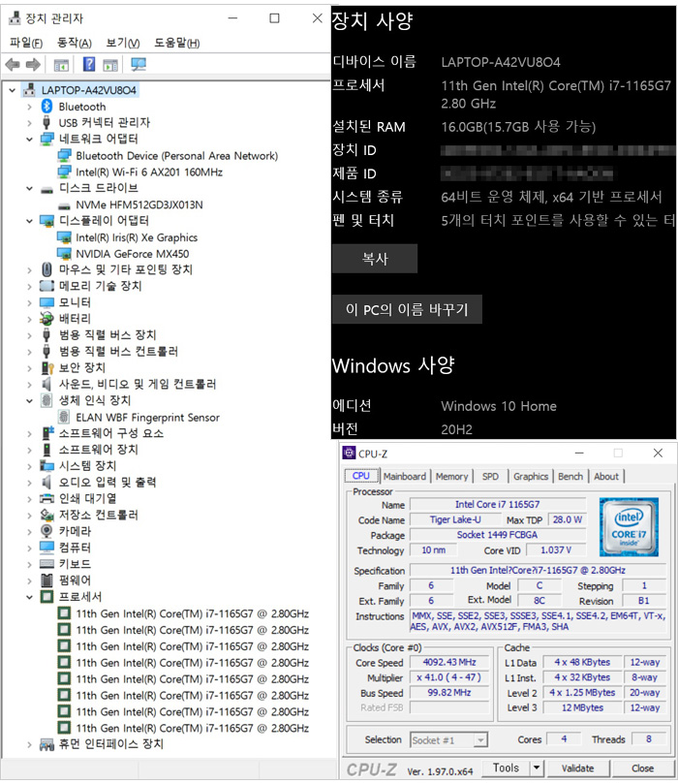Screen dimensions: 678x784
Task: Click the 배터리 category icon
Action: pyautogui.click(x=46, y=319)
